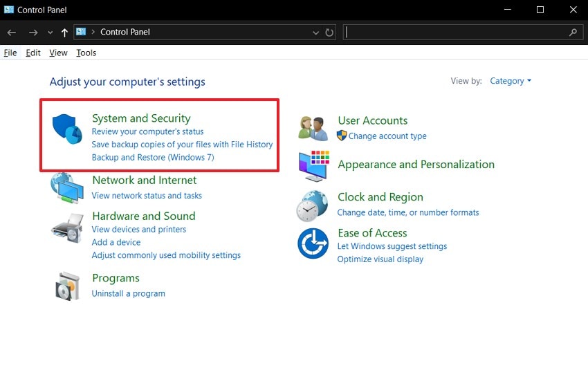Screen dimensions: 588x388
Task: Open the Edit menu
Action: (33, 53)
